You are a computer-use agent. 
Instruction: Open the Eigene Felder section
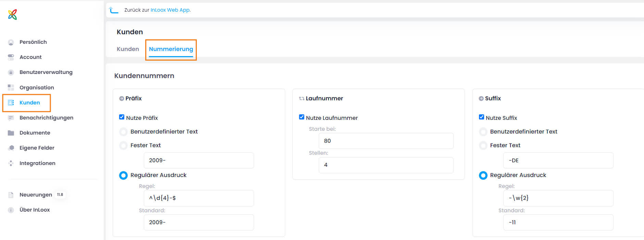[x=37, y=148]
